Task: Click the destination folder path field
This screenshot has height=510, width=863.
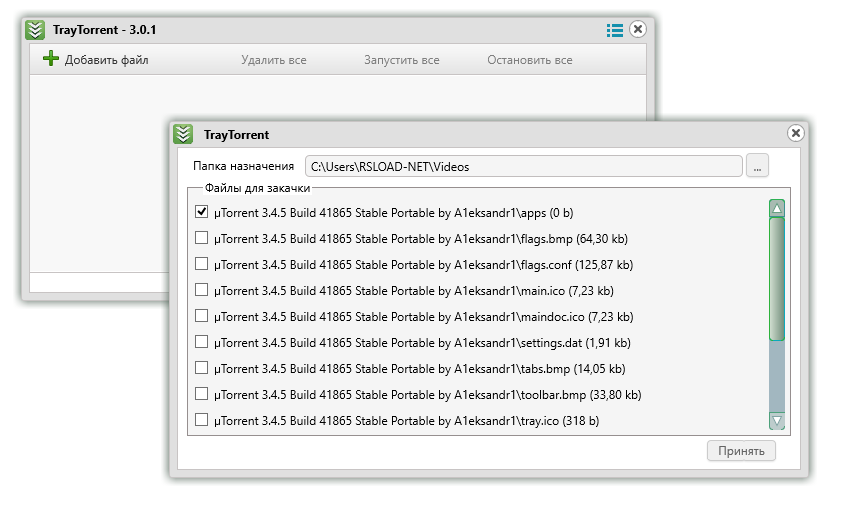Action: click(523, 166)
